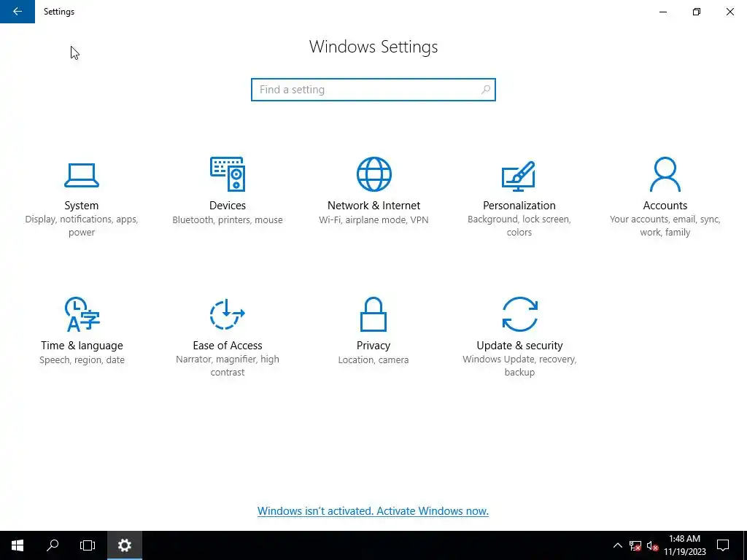Open the System settings laptop icon
This screenshot has width=747, height=560.
tap(82, 175)
